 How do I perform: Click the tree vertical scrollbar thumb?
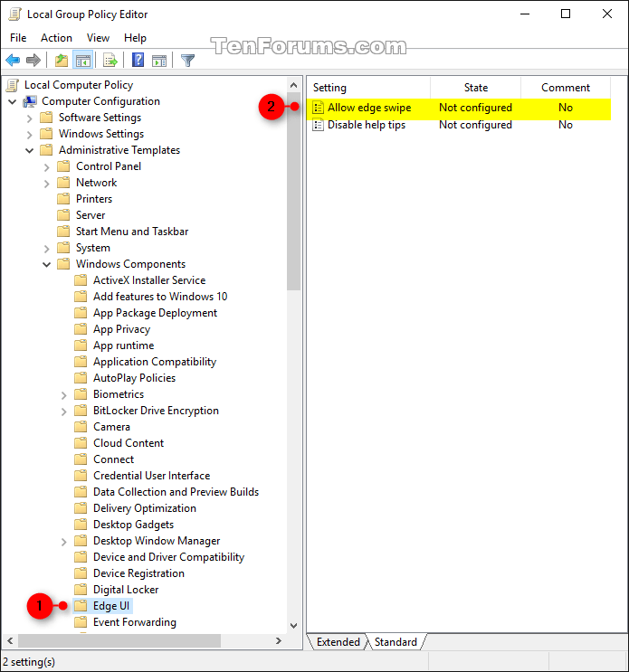coord(294,192)
